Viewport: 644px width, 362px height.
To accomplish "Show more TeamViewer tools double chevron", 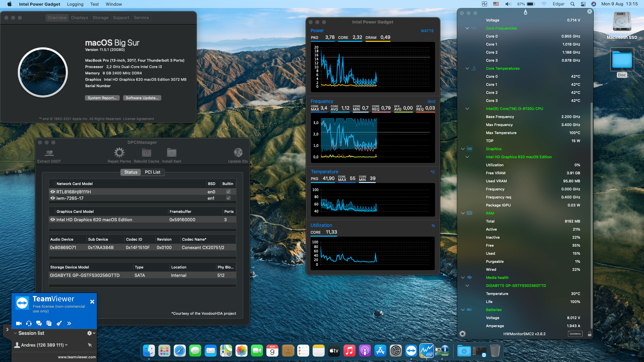I will tap(69, 323).
